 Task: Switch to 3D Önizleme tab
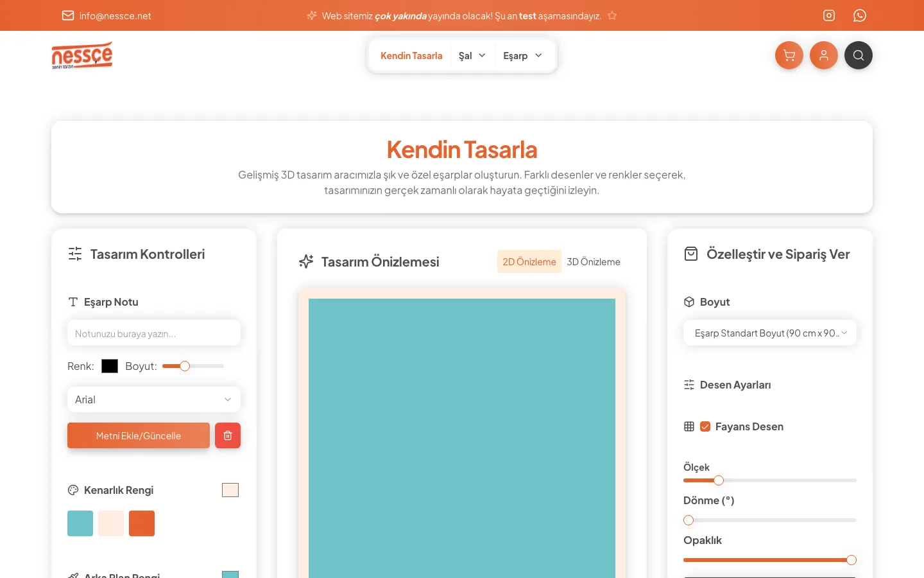pos(594,261)
